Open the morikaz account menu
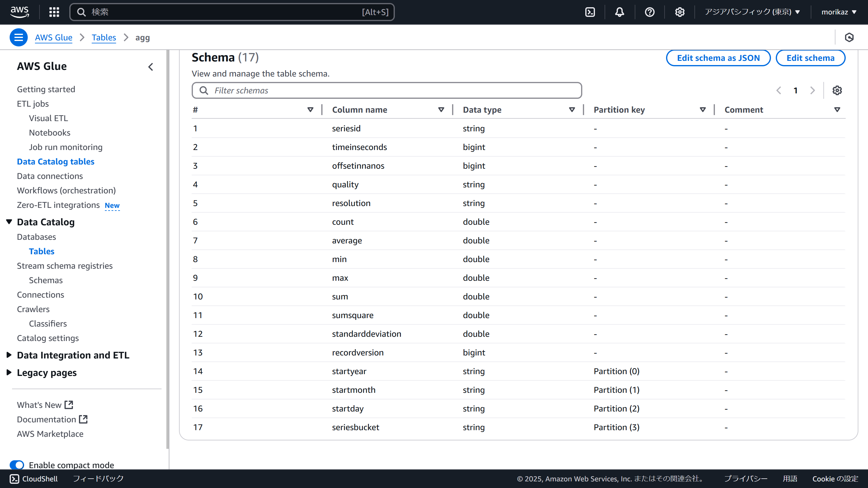Screen dimensions: 868x488 839,12
